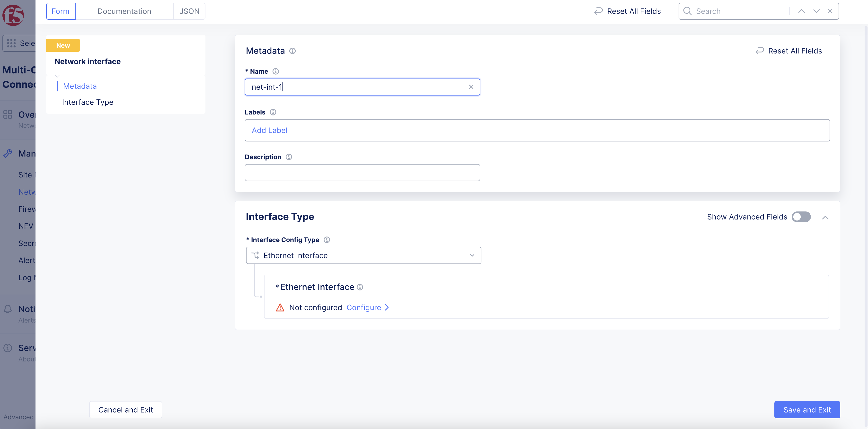Click the Configure link for Ethernet Interface
The image size is (868, 429).
364,307
